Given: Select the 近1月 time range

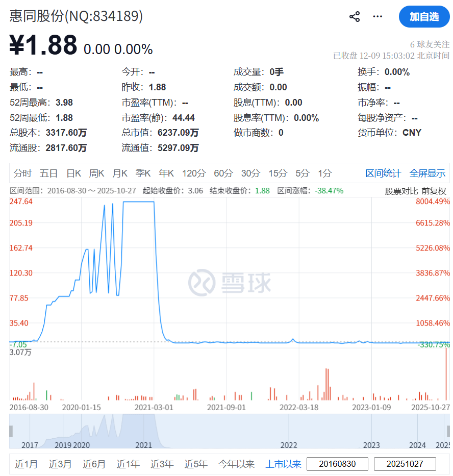Looking at the screenshot, I should 27,464.
